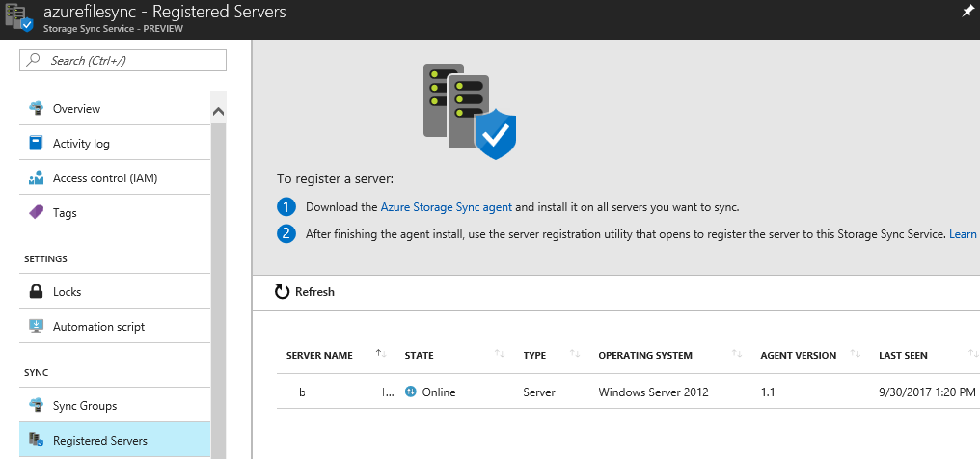Viewport: 980px width, 459px height.
Task: Click the Overview cloud icon
Action: pos(37,108)
